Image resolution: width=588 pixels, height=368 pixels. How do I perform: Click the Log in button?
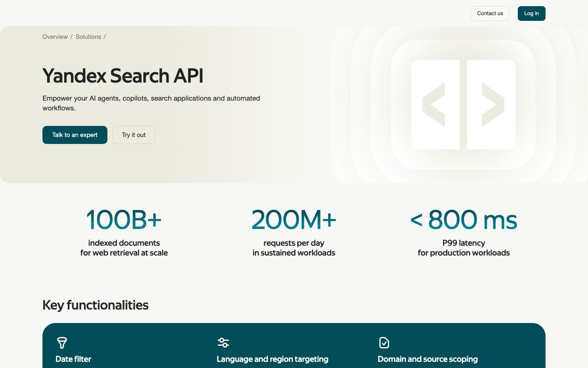pyautogui.click(x=532, y=13)
